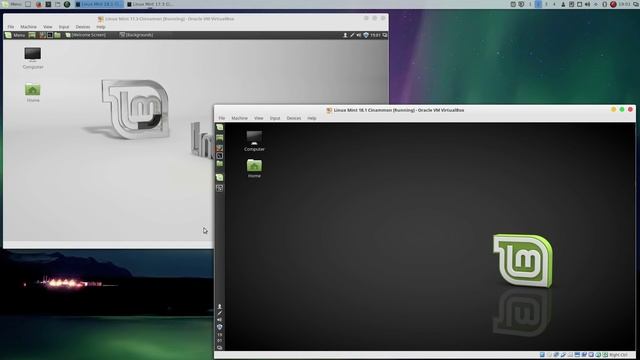Switch to Backgrounds window in Mint 17.3
Image resolution: width=640 pixels, height=360 pixels.
click(136, 35)
